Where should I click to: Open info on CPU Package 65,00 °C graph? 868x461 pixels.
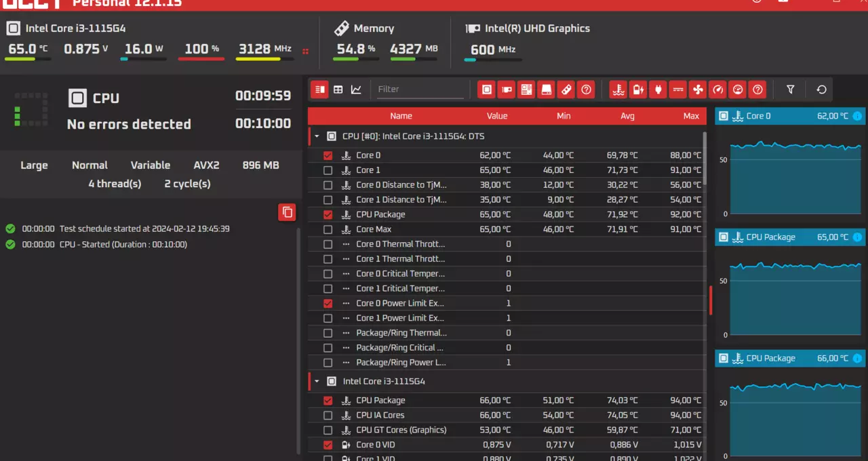point(857,237)
